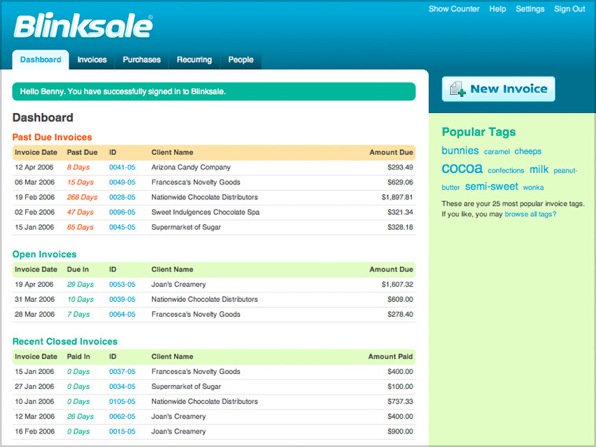
Task: Click the Hello Benny sign-in notice
Action: (214, 92)
